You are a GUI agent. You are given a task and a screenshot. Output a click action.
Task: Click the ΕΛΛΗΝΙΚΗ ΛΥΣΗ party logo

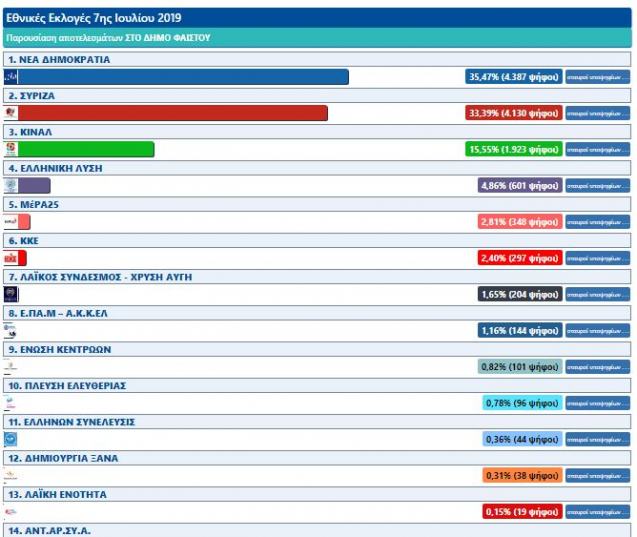click(11, 186)
